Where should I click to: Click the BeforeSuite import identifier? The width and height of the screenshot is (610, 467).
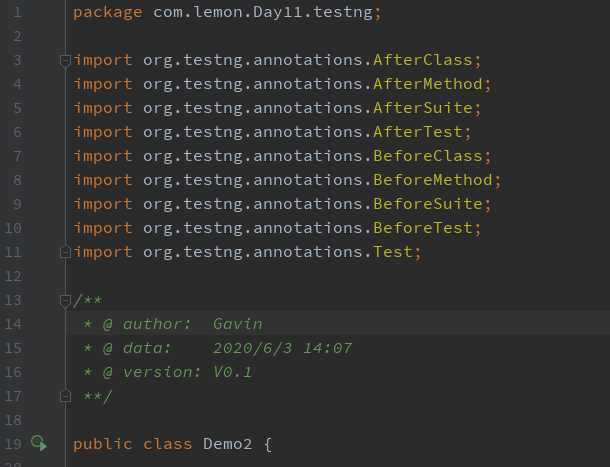point(428,204)
